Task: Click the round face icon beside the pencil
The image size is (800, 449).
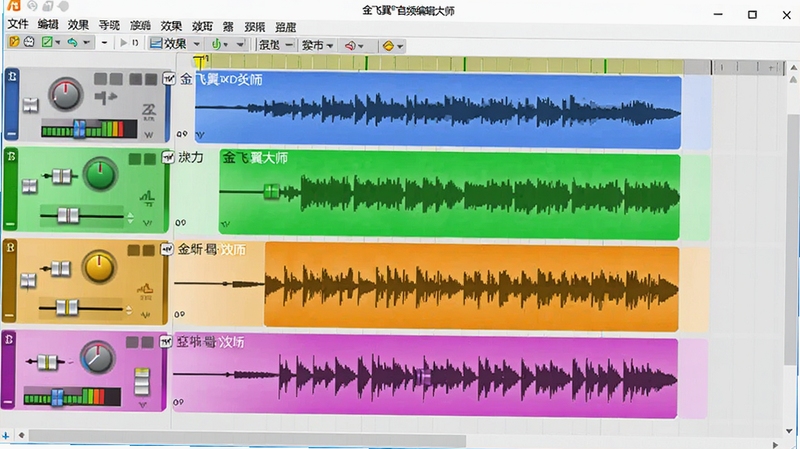Action: click(29, 42)
